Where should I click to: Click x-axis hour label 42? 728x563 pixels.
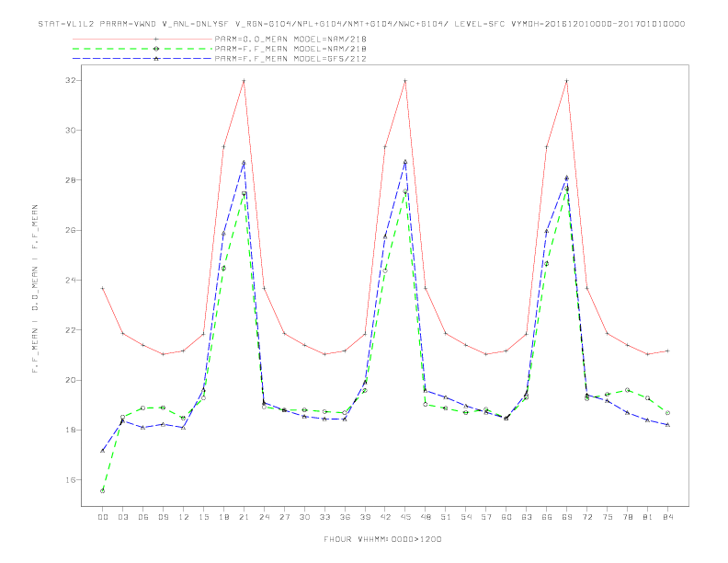pos(385,517)
